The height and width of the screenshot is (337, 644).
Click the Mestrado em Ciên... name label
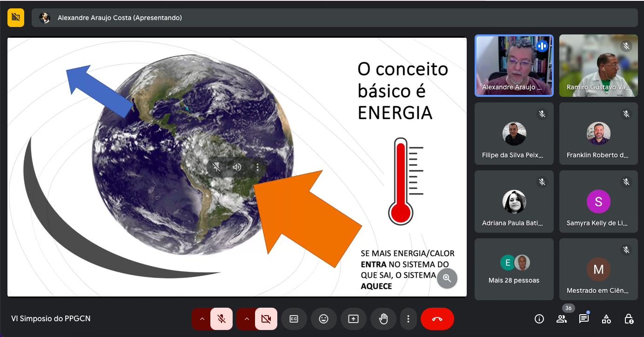[598, 291]
